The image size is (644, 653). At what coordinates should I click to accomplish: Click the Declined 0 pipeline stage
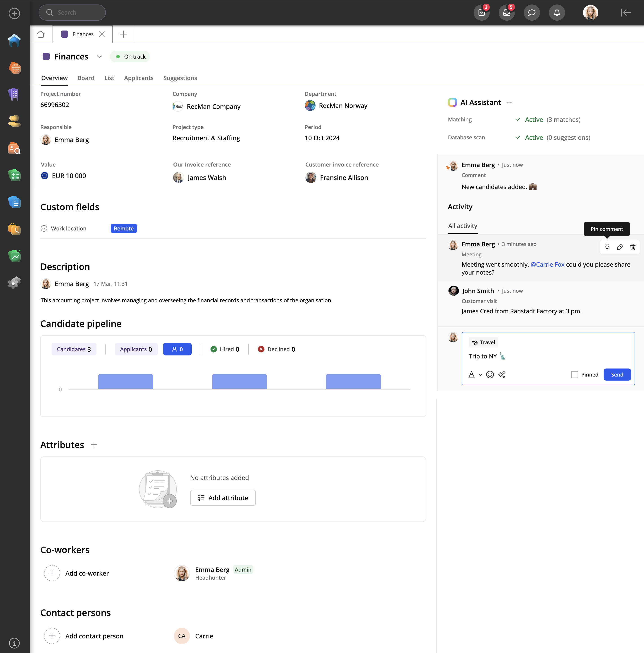pyautogui.click(x=276, y=349)
